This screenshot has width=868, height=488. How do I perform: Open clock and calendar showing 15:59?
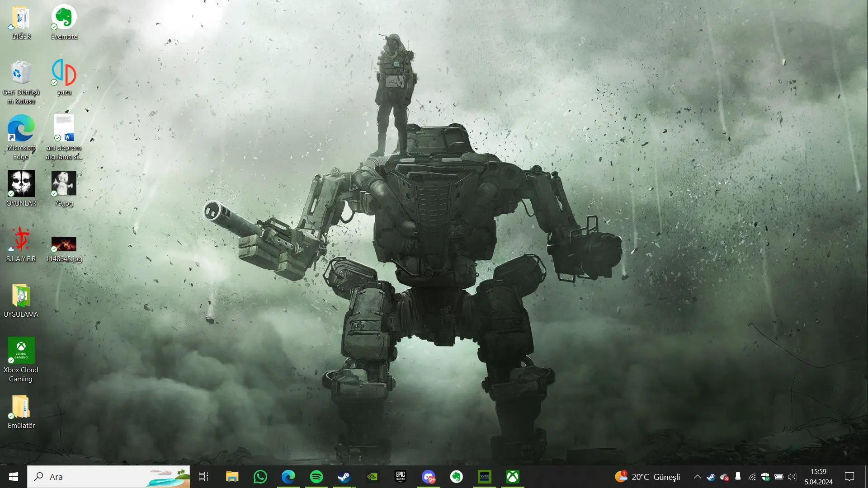coord(818,477)
